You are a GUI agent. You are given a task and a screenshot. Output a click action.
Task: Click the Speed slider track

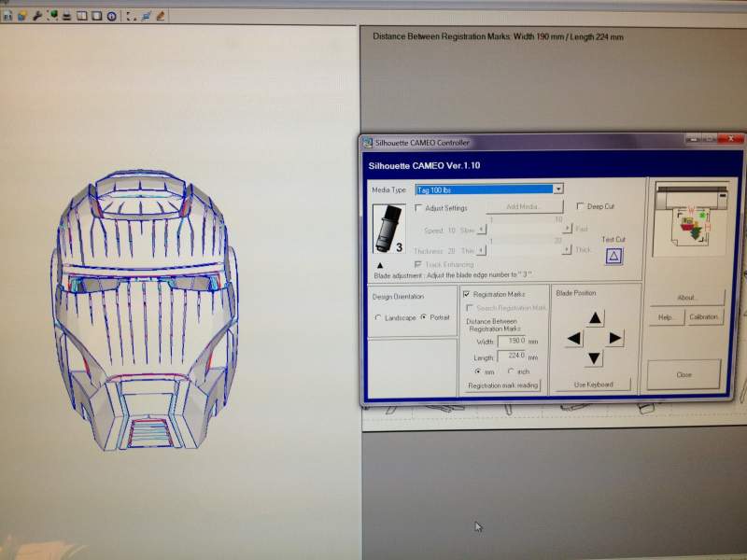(x=524, y=230)
